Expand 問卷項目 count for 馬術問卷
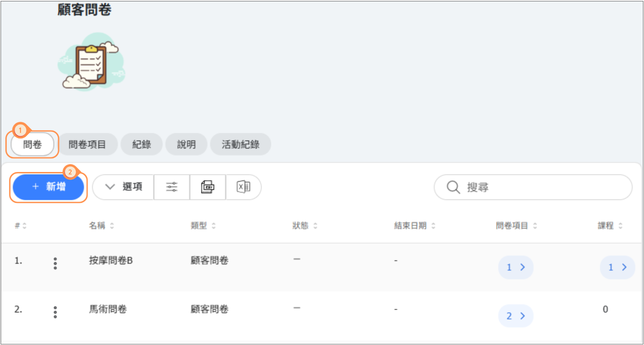This screenshot has height=345, width=644. (515, 316)
